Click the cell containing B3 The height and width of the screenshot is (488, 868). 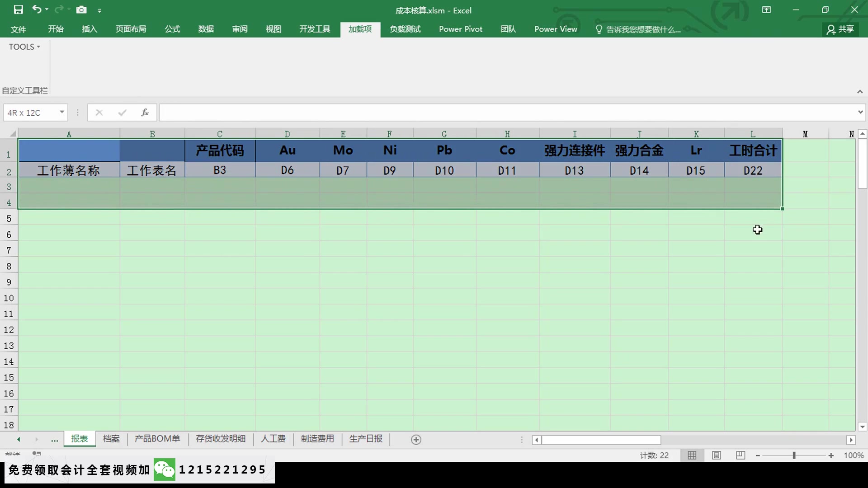tap(220, 170)
